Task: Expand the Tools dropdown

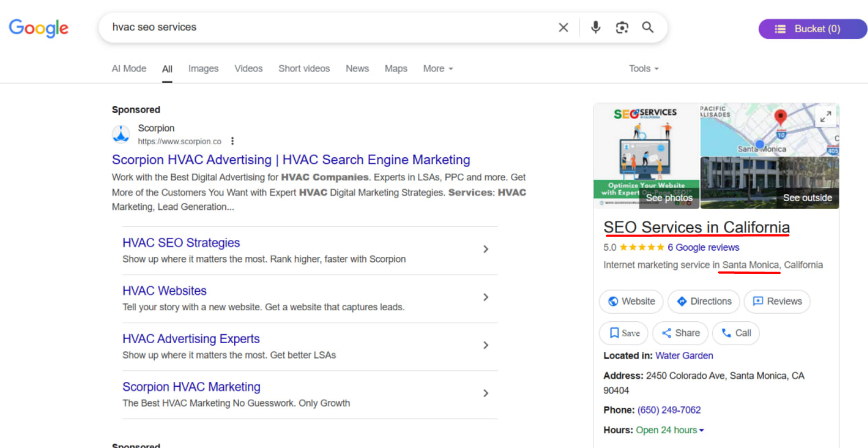Action: click(x=644, y=69)
